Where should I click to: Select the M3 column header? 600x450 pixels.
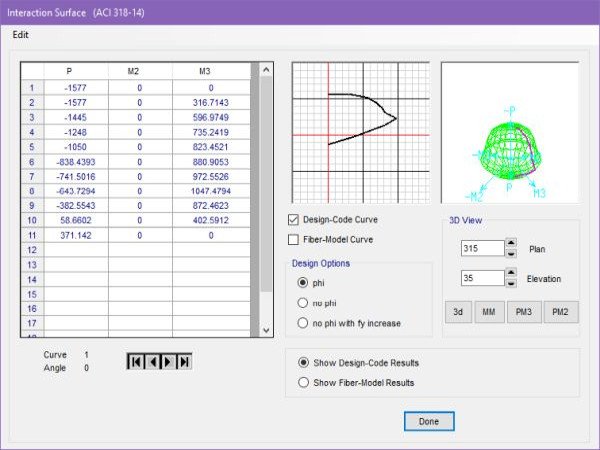point(203,71)
